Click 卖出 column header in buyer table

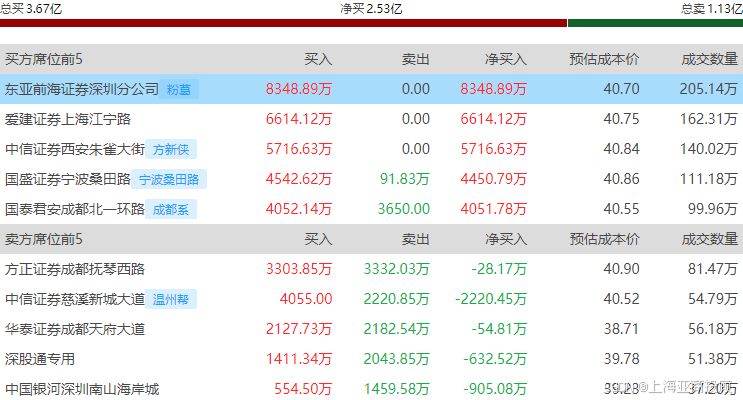pos(416,59)
